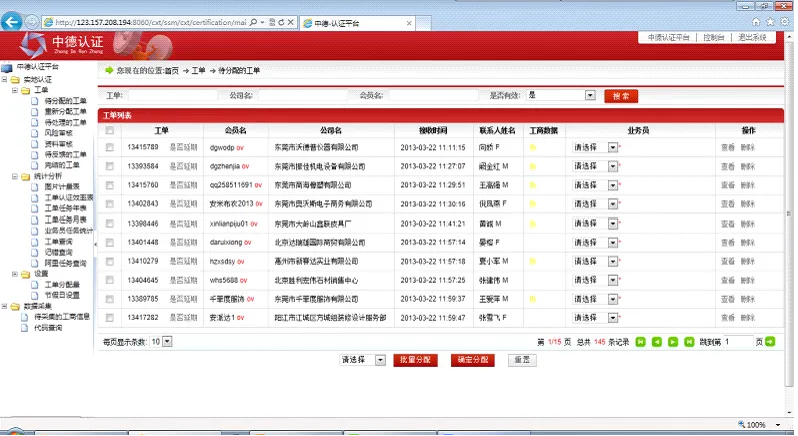Check the box for order 13415760
The height and width of the screenshot is (436, 798).
point(109,186)
